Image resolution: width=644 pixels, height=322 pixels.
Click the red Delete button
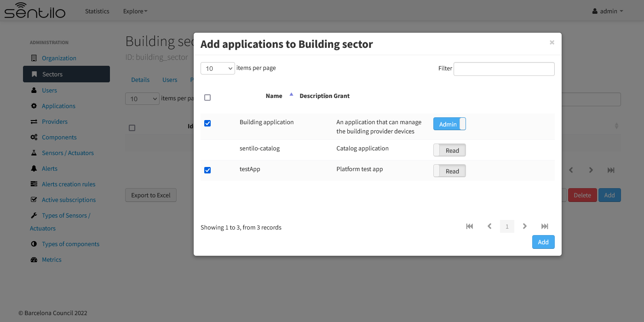(x=582, y=195)
